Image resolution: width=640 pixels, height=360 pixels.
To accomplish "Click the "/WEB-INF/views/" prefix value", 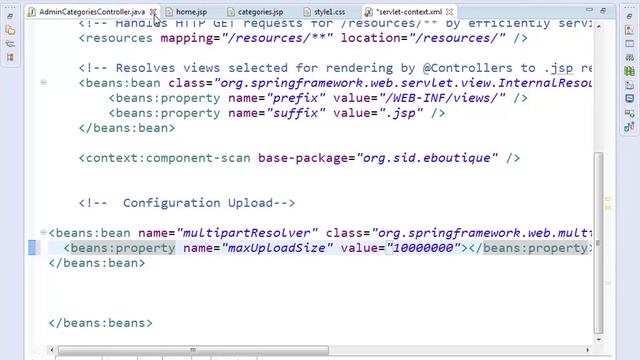I will click(x=442, y=98).
